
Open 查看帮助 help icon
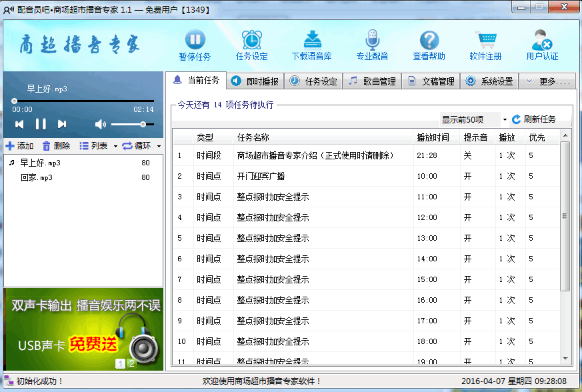tap(429, 40)
